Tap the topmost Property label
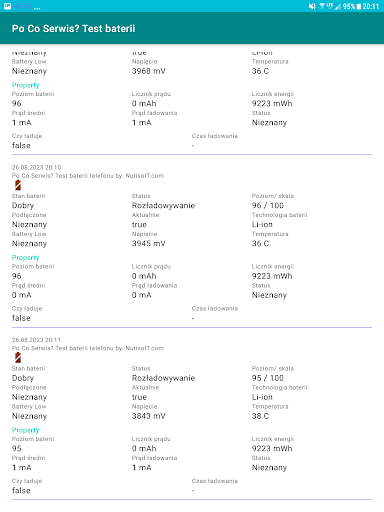Screen dimensions: 384x512 [25, 85]
